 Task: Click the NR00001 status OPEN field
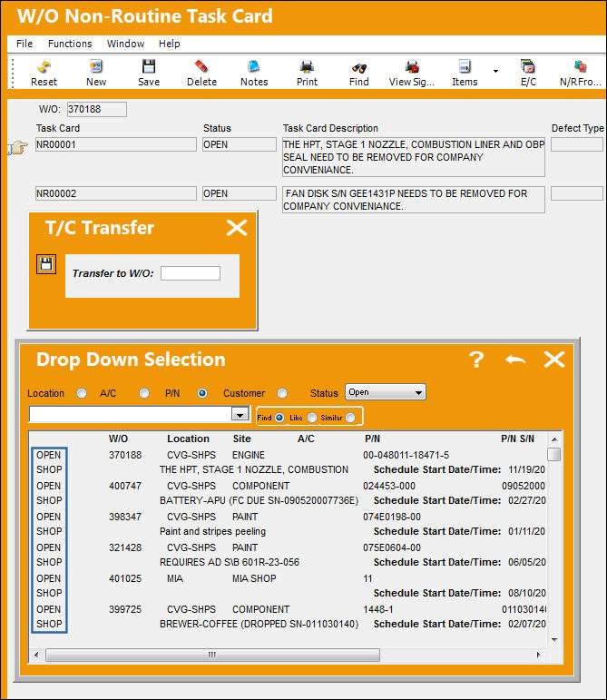click(x=240, y=144)
